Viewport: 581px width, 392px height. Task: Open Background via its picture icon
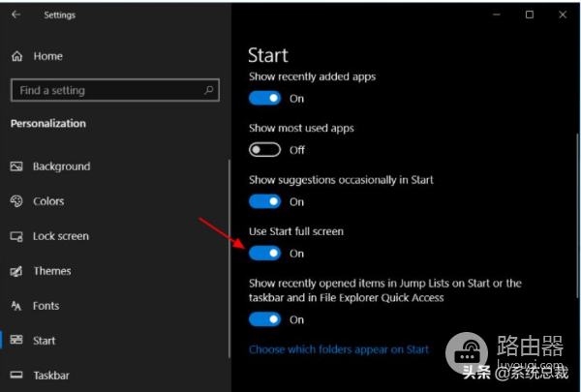pyautogui.click(x=16, y=166)
